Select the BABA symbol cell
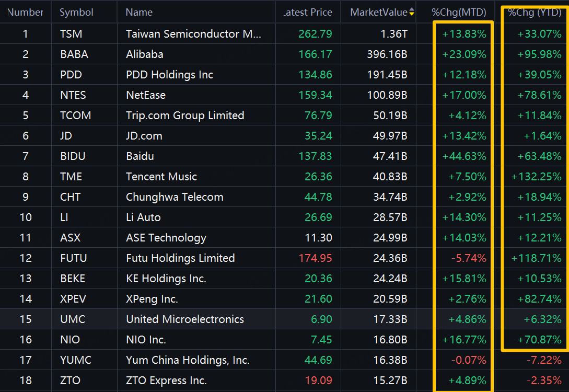The width and height of the screenshot is (569, 392). pos(74,54)
